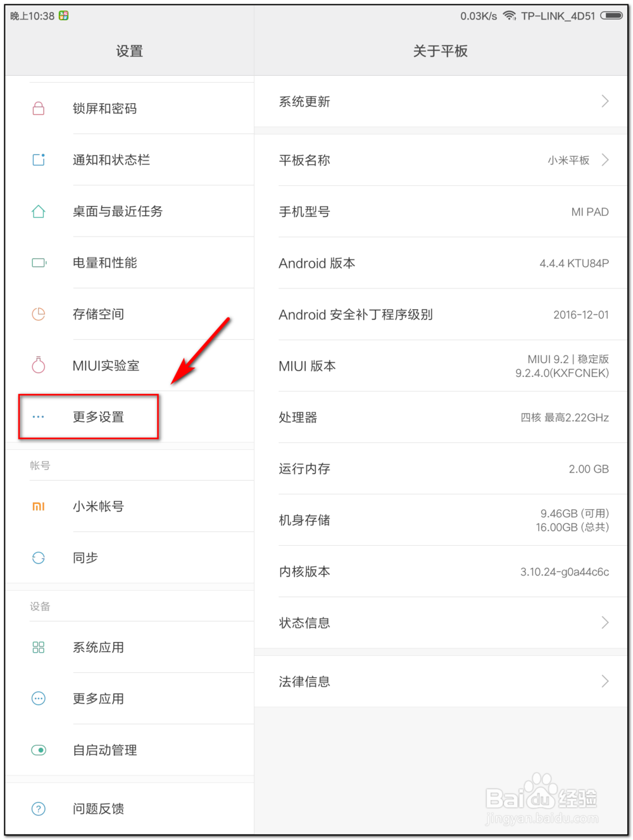This screenshot has width=633, height=840.
Task: Select the 自启动管理 switch icon
Action: [x=39, y=750]
